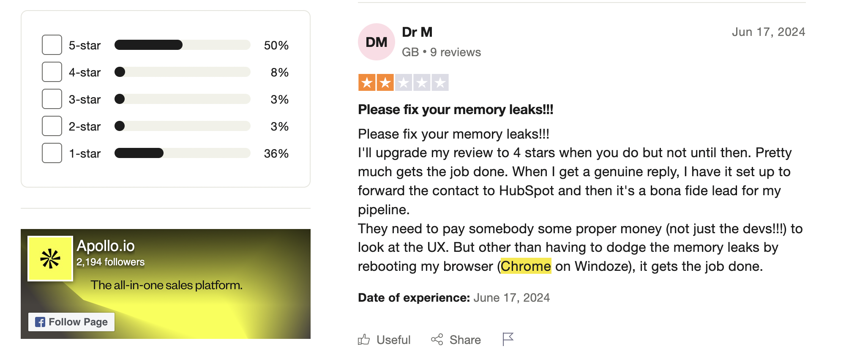Click the review title about memory leaks

[x=456, y=110]
